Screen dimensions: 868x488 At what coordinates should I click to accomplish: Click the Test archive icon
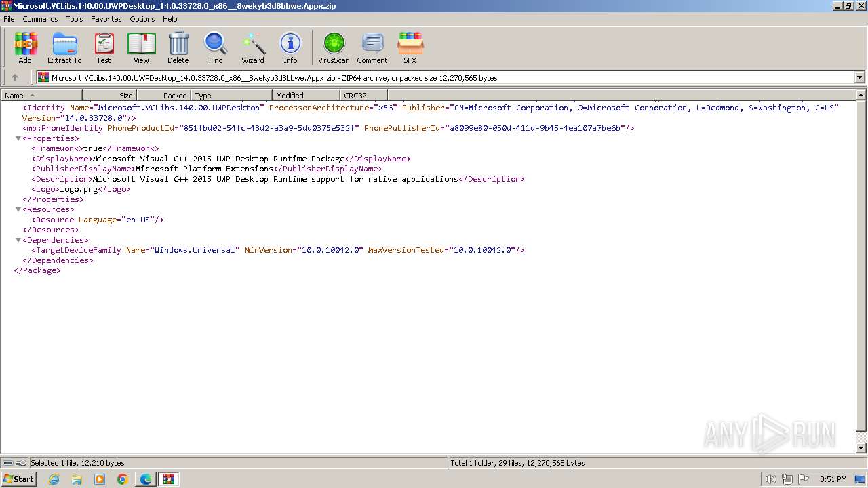[104, 48]
